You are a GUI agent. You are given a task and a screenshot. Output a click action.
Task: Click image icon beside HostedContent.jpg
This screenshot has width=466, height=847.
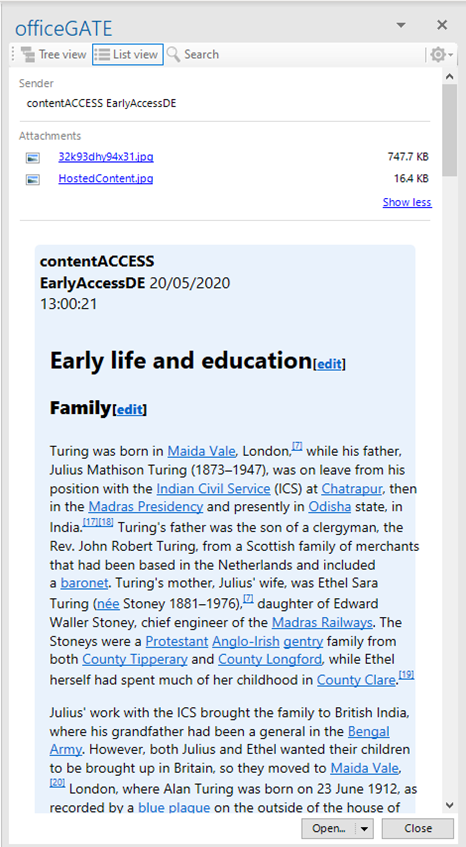point(33,179)
